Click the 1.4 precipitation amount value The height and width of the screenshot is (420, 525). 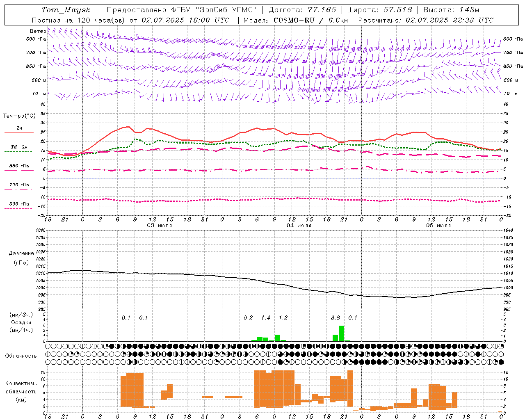tap(266, 317)
